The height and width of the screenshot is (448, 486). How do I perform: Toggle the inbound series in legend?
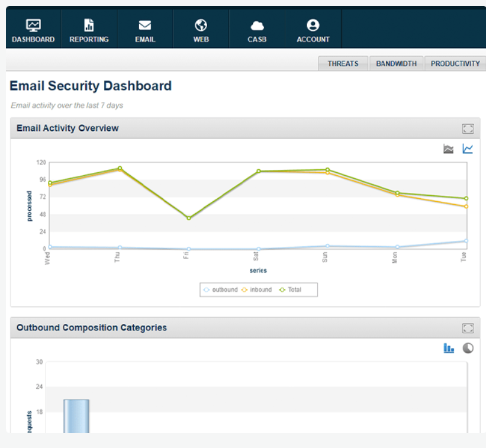coord(257,289)
